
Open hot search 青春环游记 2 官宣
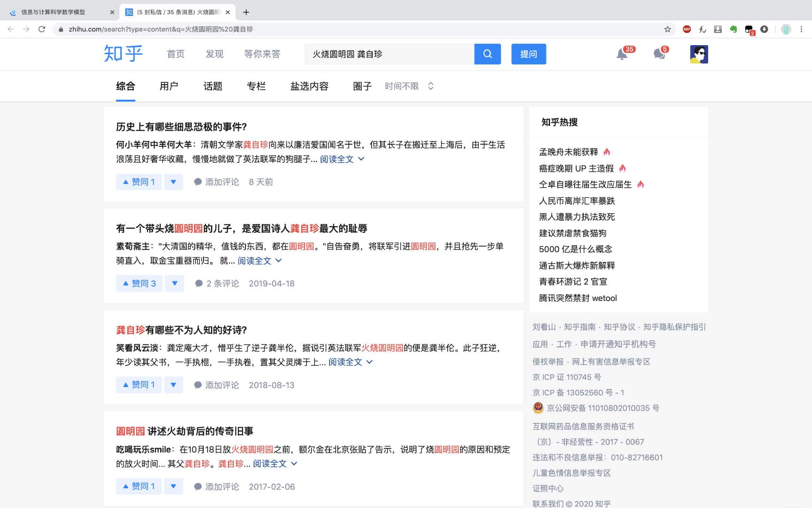573,282
